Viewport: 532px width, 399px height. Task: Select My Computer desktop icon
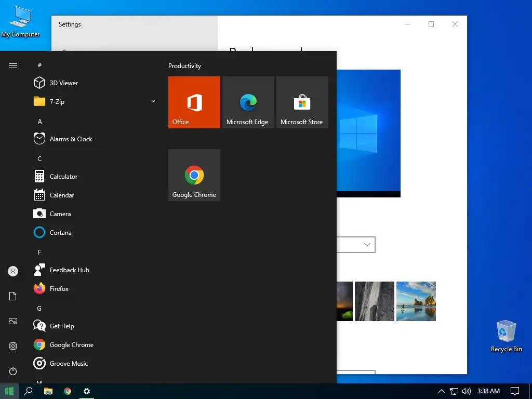[x=20, y=22]
